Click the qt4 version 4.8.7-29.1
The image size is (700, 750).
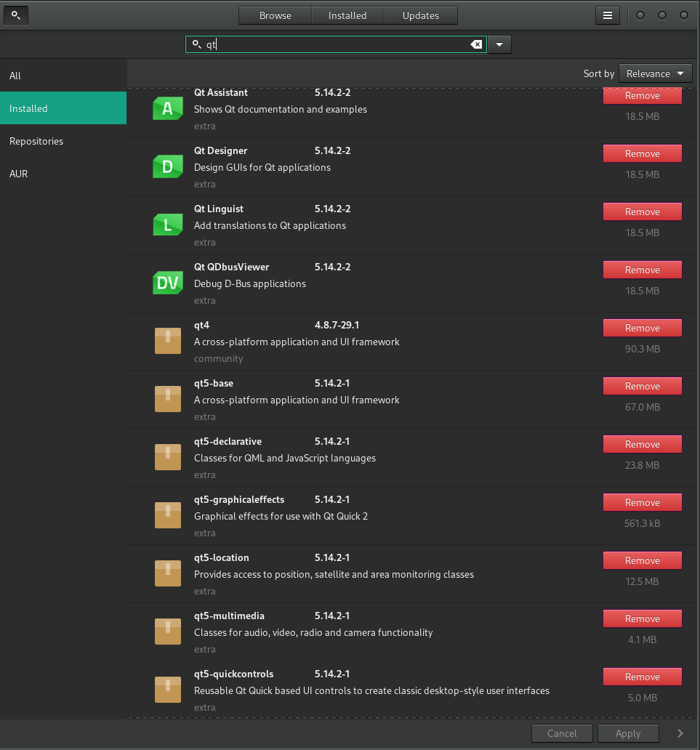(337, 325)
